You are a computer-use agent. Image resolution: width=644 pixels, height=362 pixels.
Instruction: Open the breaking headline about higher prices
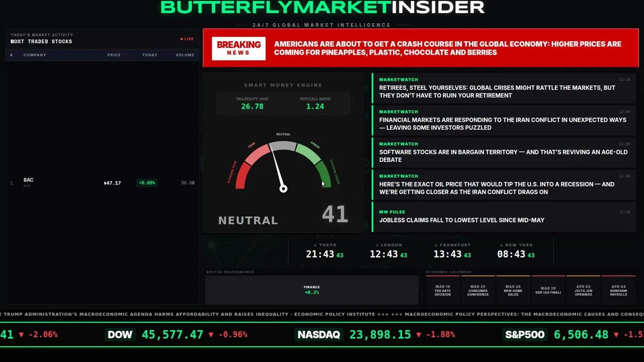[448, 48]
